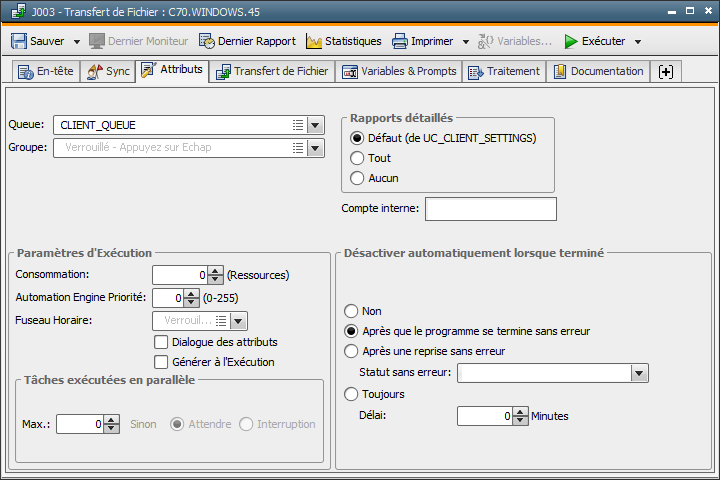
Task: Click the Sauver save icon
Action: (x=19, y=41)
